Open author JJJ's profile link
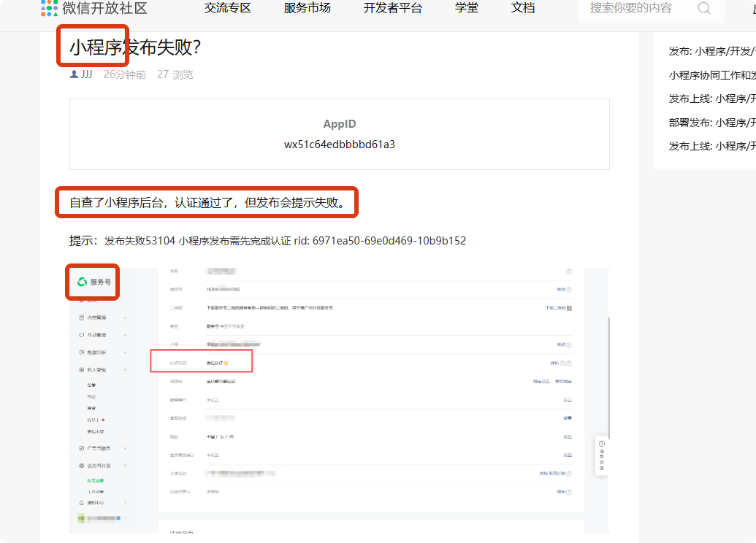This screenshot has height=543, width=756. [87, 74]
